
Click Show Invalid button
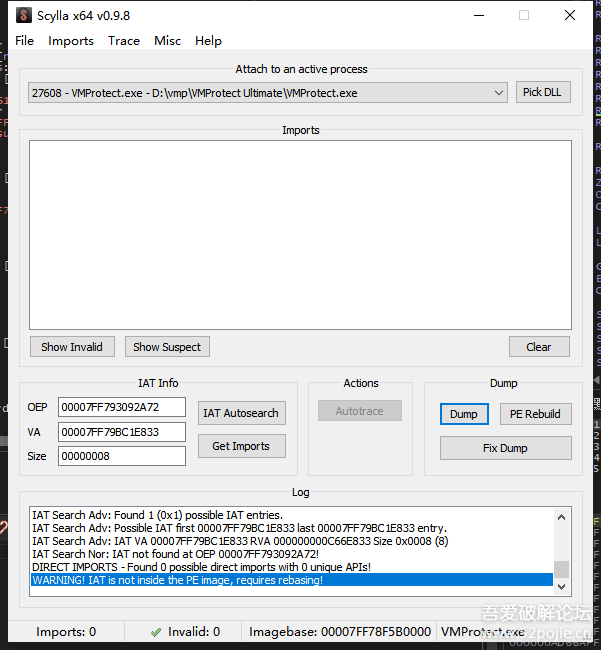pos(72,347)
